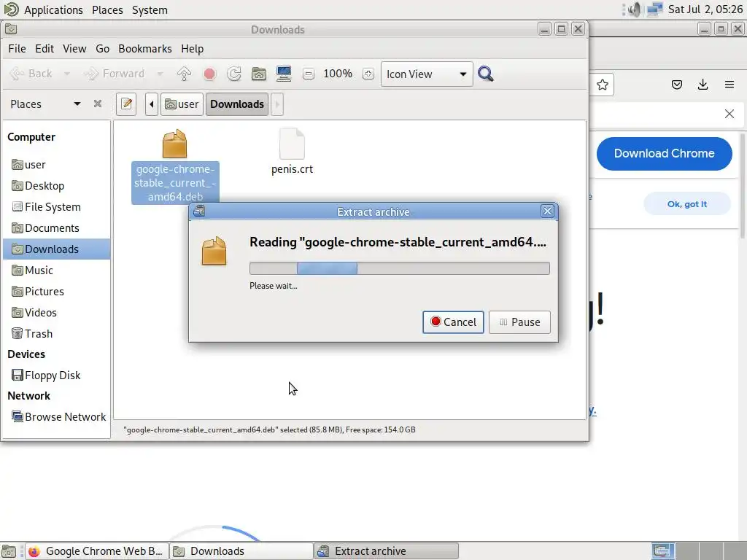Open Browse Network in sidebar
The image size is (747, 560).
pyautogui.click(x=56, y=416)
